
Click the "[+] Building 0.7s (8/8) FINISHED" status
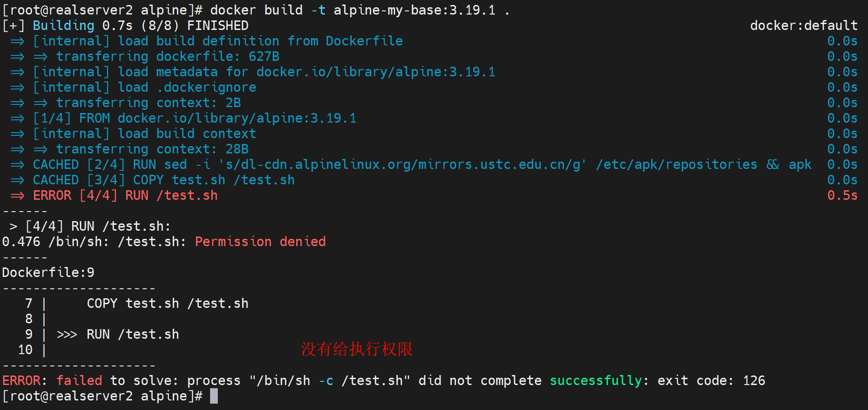click(x=126, y=25)
